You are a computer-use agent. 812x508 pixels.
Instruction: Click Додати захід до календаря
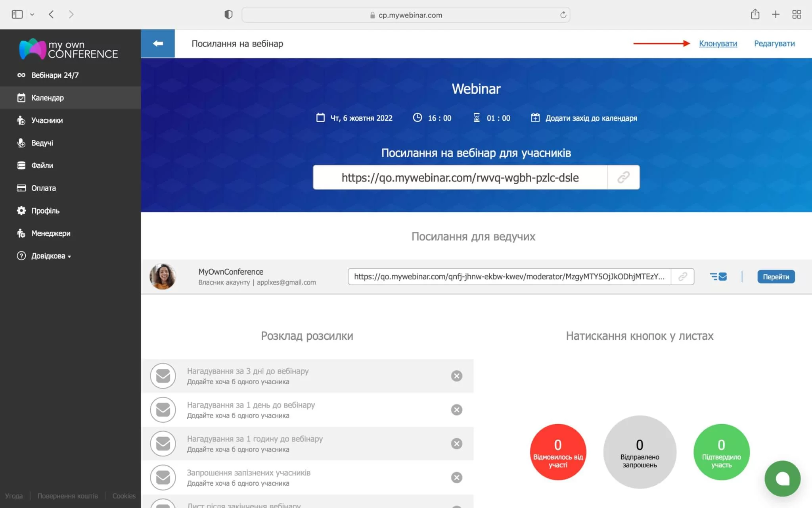[591, 117]
